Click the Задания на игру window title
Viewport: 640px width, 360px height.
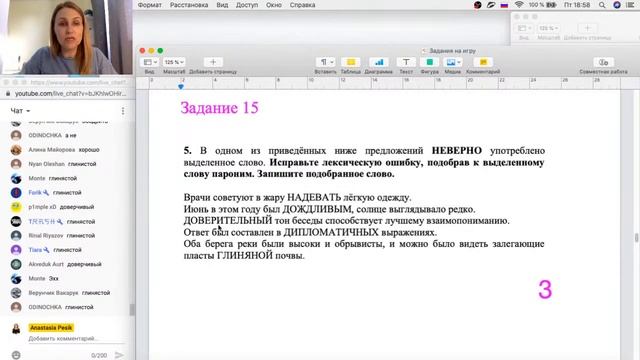tap(452, 51)
